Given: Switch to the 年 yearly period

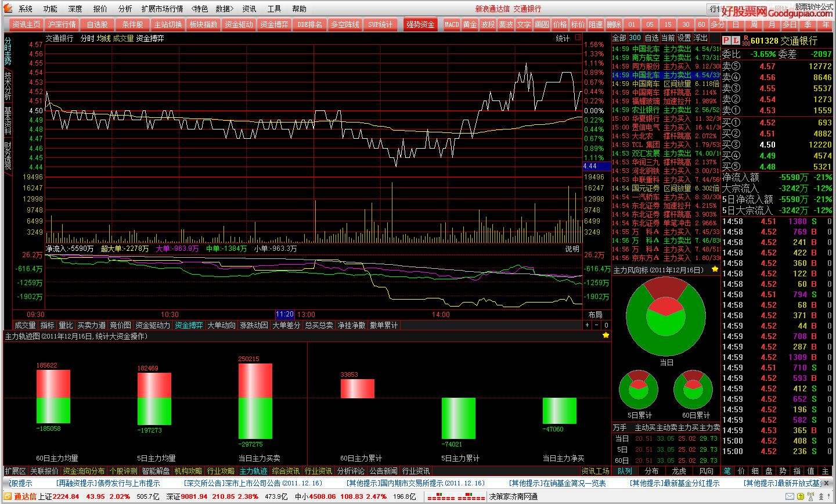Looking at the screenshot, I should pos(825,24).
